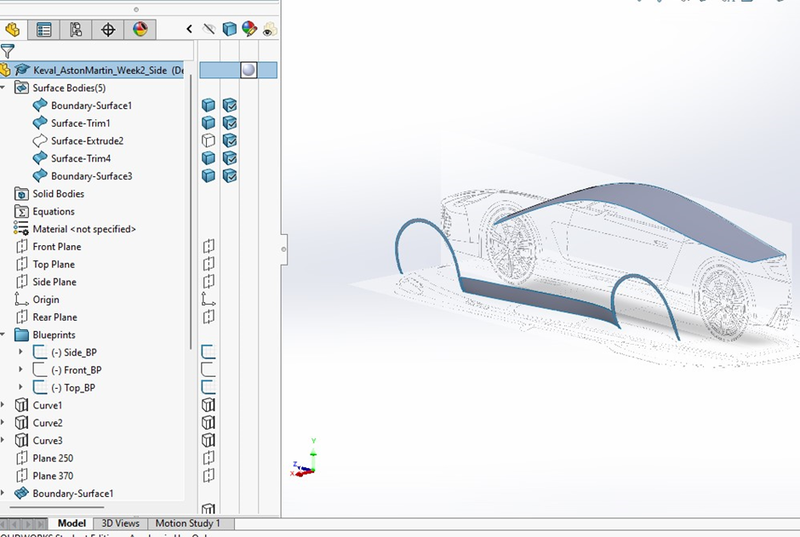Select the Surface-Trim4 body
The height and width of the screenshot is (537, 800).
click(81, 159)
